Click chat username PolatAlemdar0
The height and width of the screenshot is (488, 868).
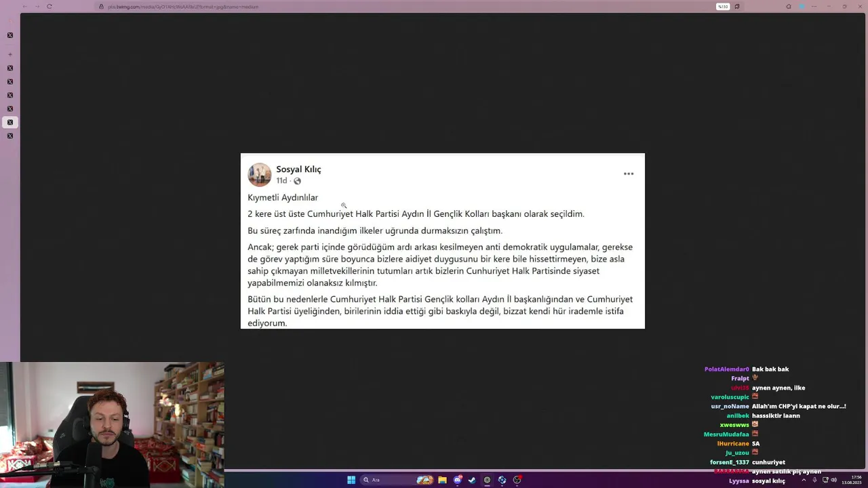[726, 369]
